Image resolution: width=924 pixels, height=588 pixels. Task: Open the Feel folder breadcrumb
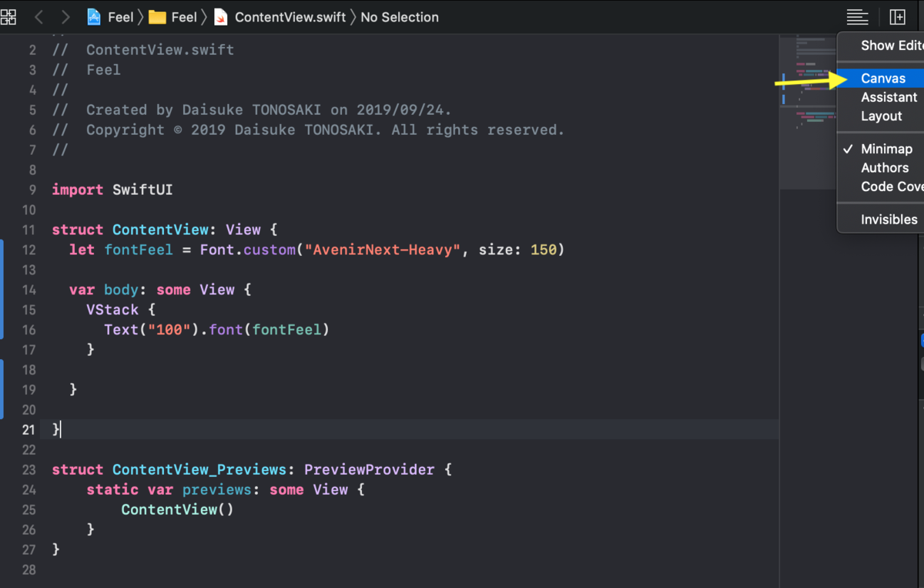pyautogui.click(x=183, y=17)
